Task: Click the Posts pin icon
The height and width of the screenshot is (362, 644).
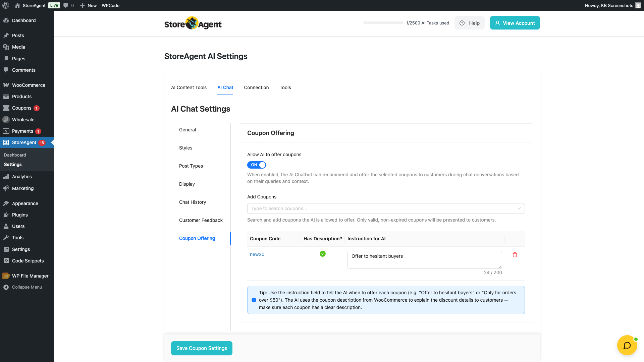Action: coord(6,36)
